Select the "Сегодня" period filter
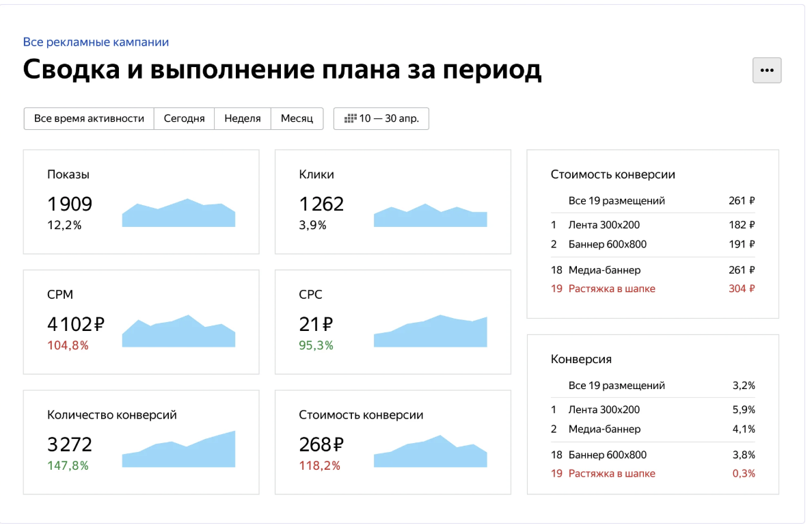 coord(184,118)
